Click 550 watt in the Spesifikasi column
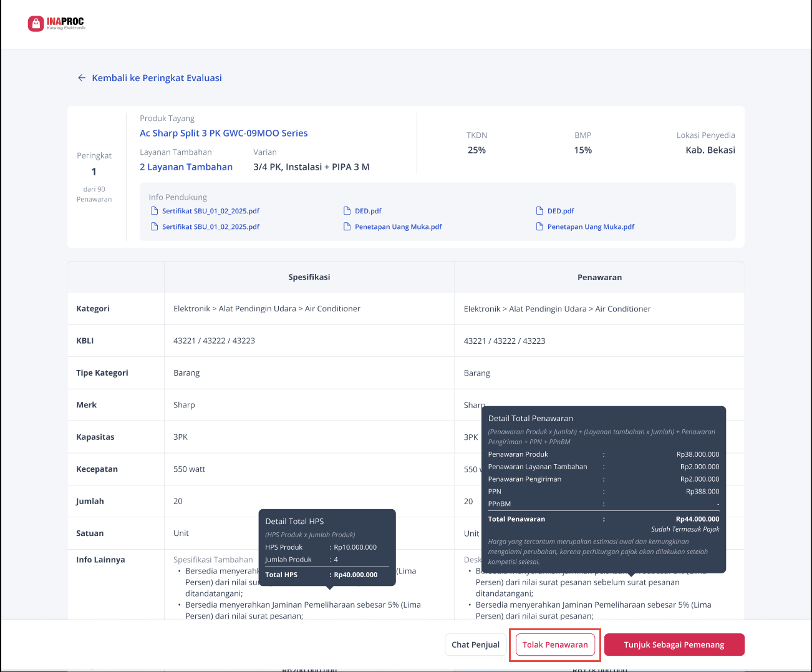The image size is (812, 672). (189, 469)
